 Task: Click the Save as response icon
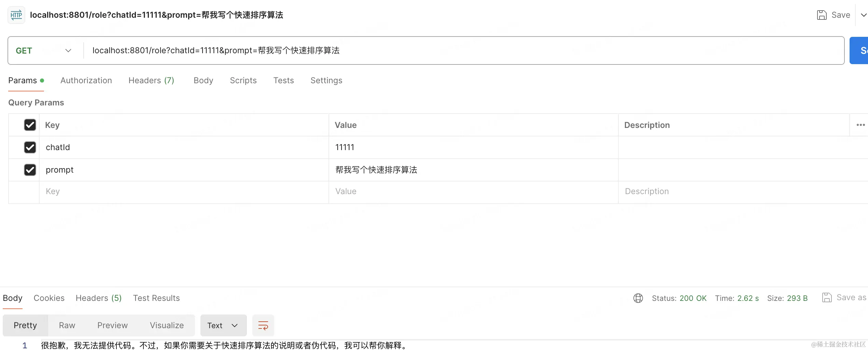827,297
